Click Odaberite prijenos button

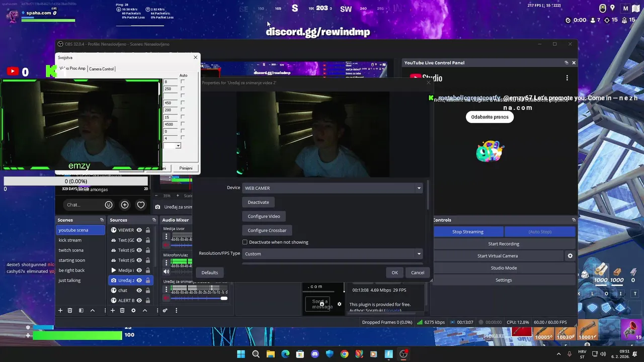click(490, 117)
